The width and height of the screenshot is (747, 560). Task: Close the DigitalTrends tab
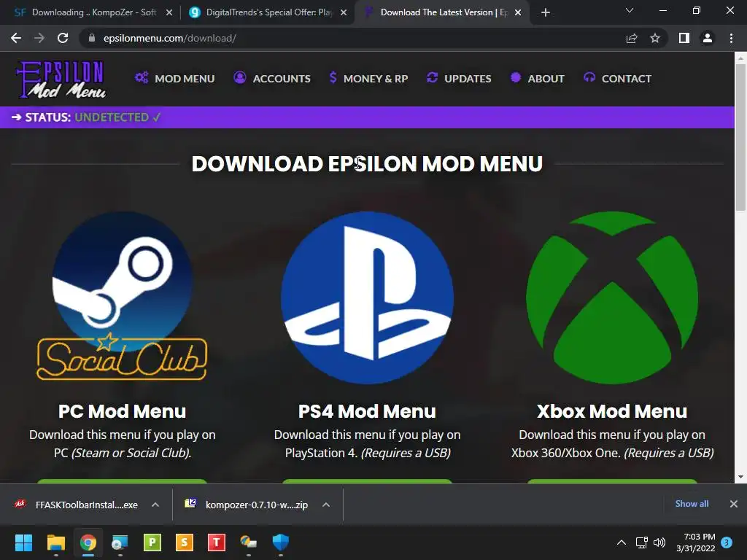click(344, 12)
